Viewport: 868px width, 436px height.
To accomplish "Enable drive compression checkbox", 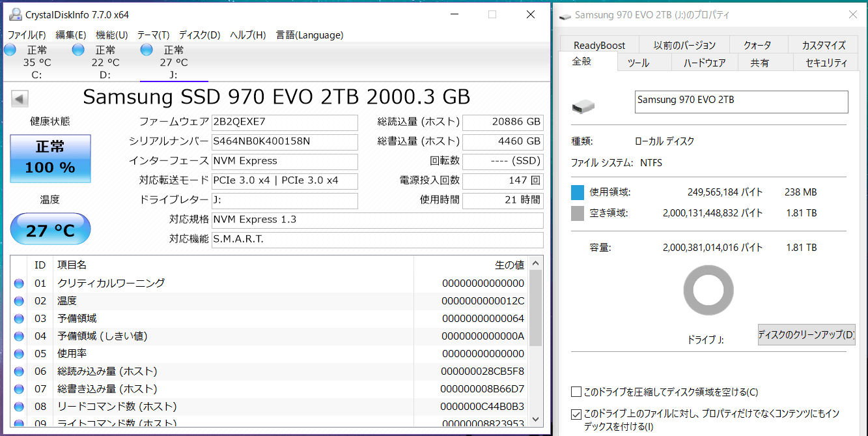I will coord(576,392).
